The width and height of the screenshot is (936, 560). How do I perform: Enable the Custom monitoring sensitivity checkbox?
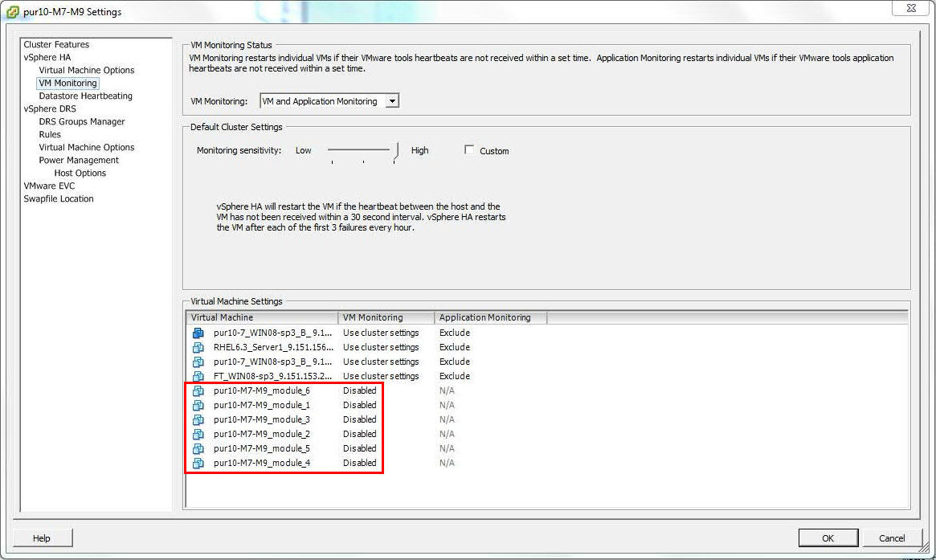pyautogui.click(x=471, y=150)
